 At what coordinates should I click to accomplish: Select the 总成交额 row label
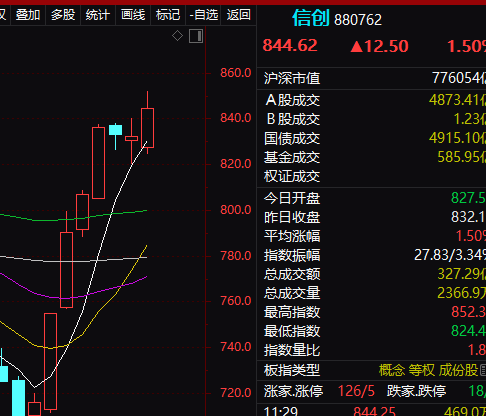pyautogui.click(x=292, y=274)
